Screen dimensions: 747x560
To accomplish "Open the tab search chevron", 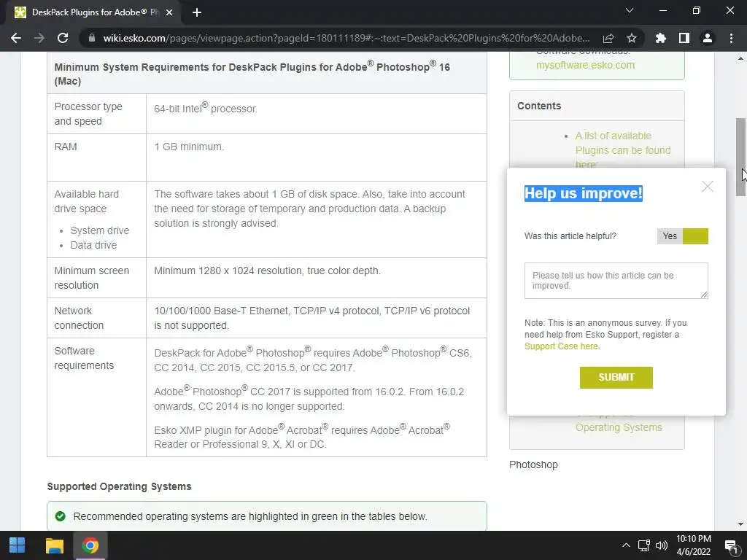I will [630, 10].
